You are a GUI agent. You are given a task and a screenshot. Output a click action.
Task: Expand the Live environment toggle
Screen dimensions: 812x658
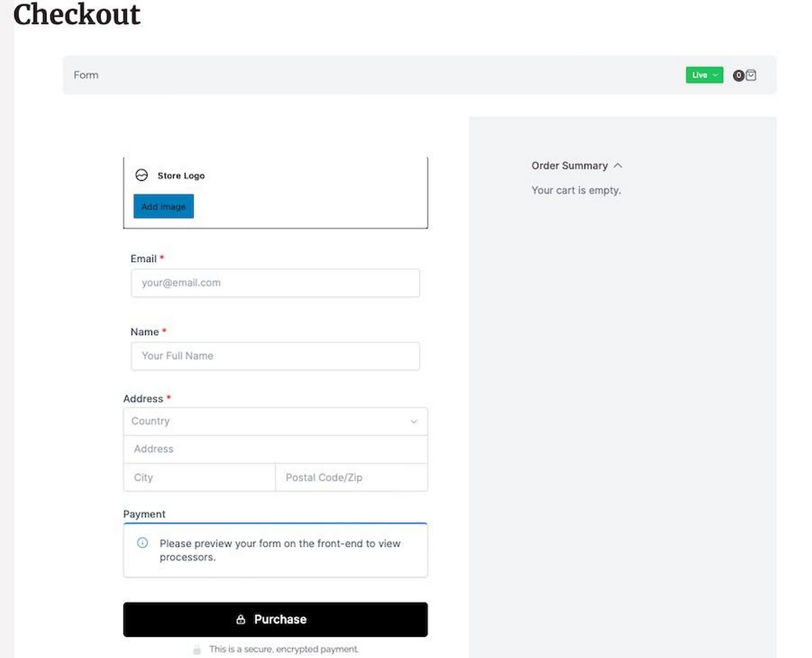(704, 75)
